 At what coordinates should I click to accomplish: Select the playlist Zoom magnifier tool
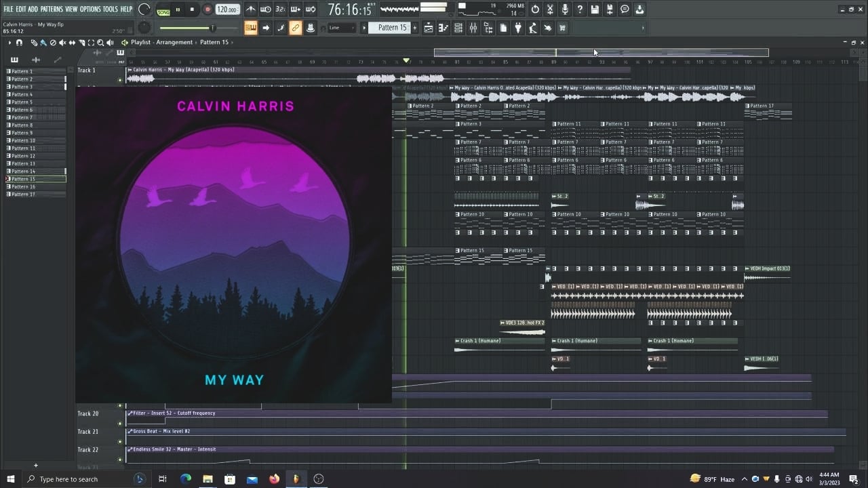[x=100, y=42]
